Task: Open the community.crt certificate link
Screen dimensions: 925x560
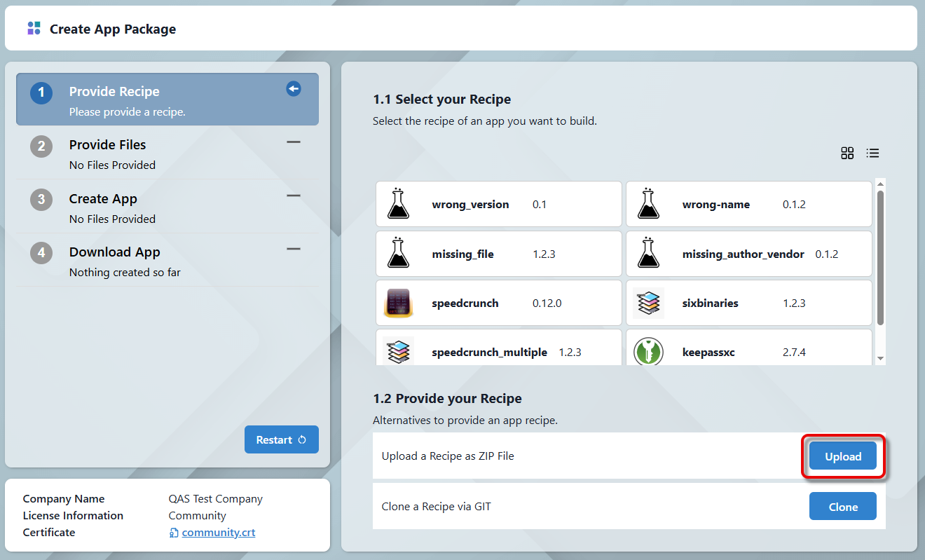Action: pyautogui.click(x=218, y=533)
